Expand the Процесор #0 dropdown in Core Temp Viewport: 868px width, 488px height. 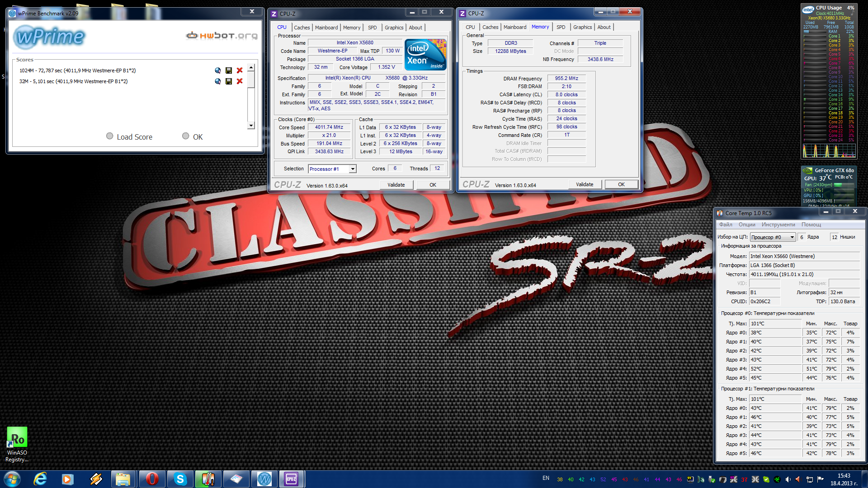tap(773, 237)
